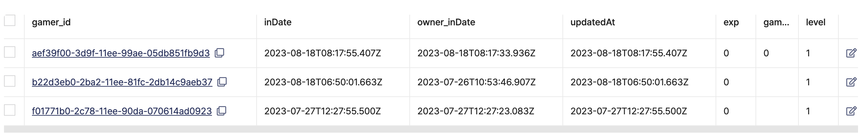868x136 pixels.
Task: Open gamer aef39f00-3d9f-11ee-99ae-05db851fb9d3 link
Action: pos(120,53)
